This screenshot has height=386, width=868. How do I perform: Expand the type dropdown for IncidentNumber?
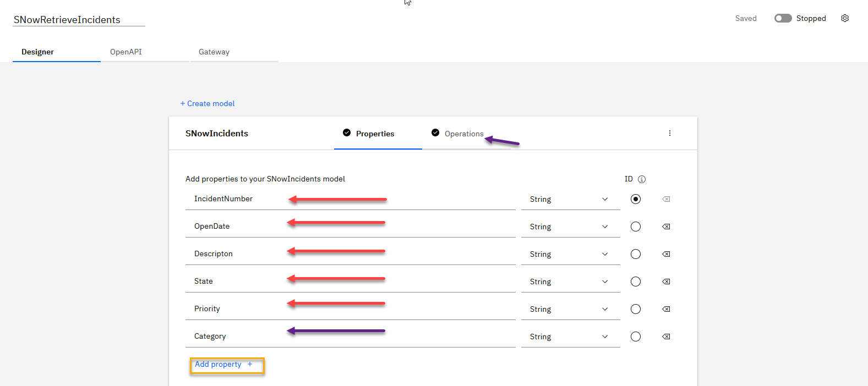coord(570,199)
